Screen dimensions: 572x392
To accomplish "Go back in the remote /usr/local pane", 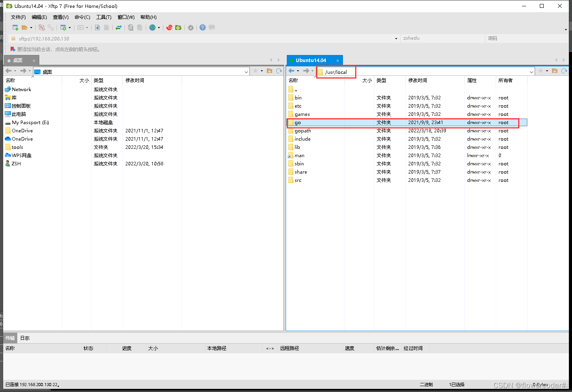I will (291, 71).
